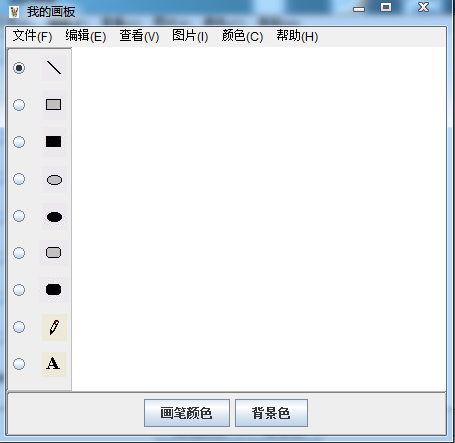Choose the filled black oval icon
Image resolution: width=455 pixels, height=443 pixels.
click(x=54, y=217)
